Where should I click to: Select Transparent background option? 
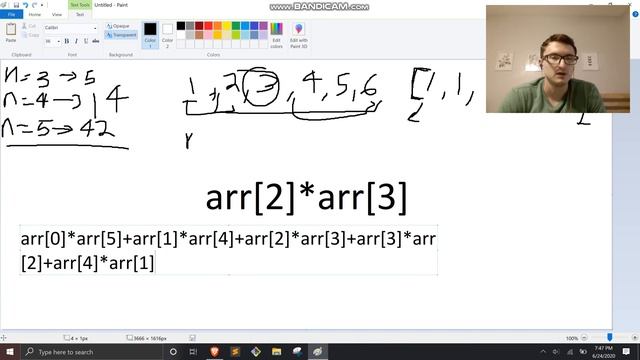coord(121,35)
